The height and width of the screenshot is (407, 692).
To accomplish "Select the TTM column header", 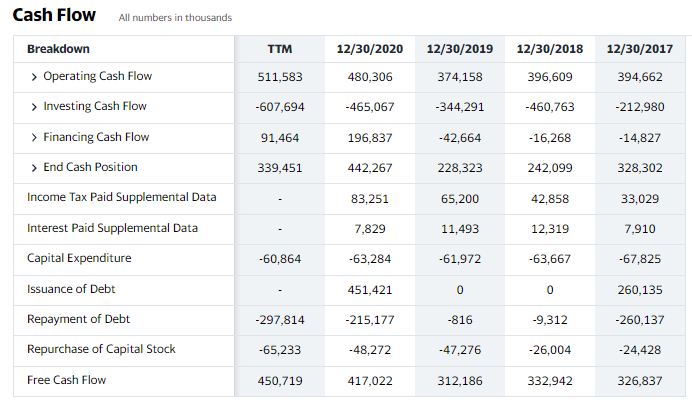I will click(280, 49).
